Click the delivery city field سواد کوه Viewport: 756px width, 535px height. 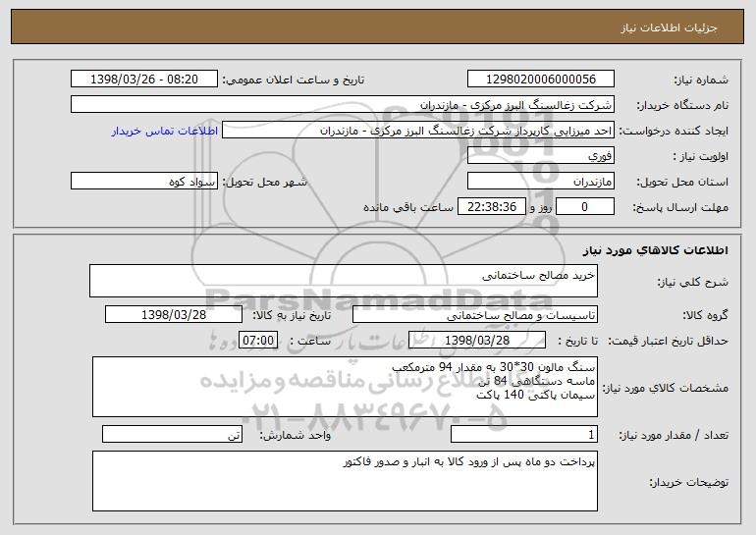pyautogui.click(x=144, y=182)
